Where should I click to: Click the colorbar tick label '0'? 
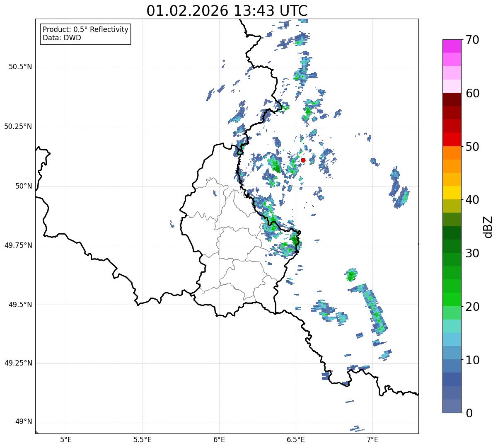469,413
